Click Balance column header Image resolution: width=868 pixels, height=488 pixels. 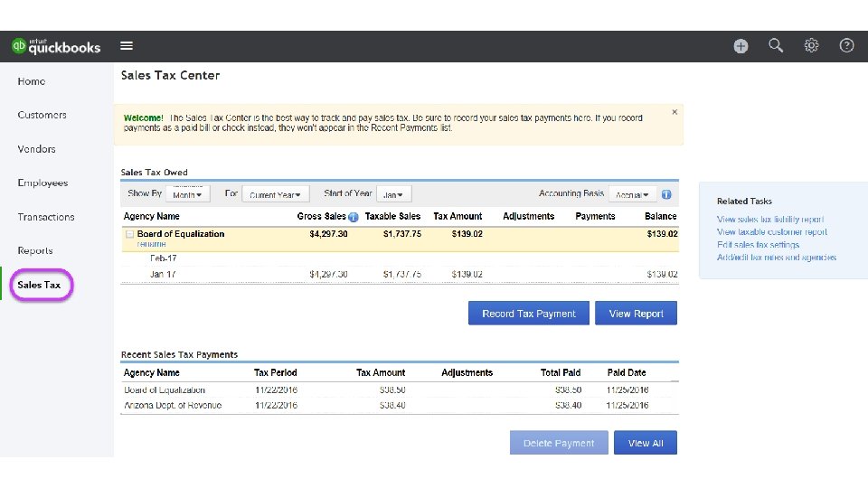660,216
